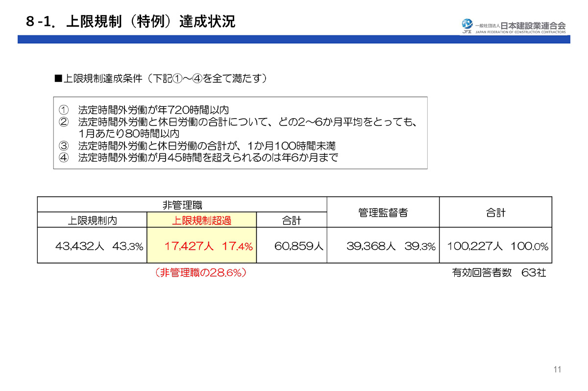Select the cell 100,227人 100.0%

496,245
